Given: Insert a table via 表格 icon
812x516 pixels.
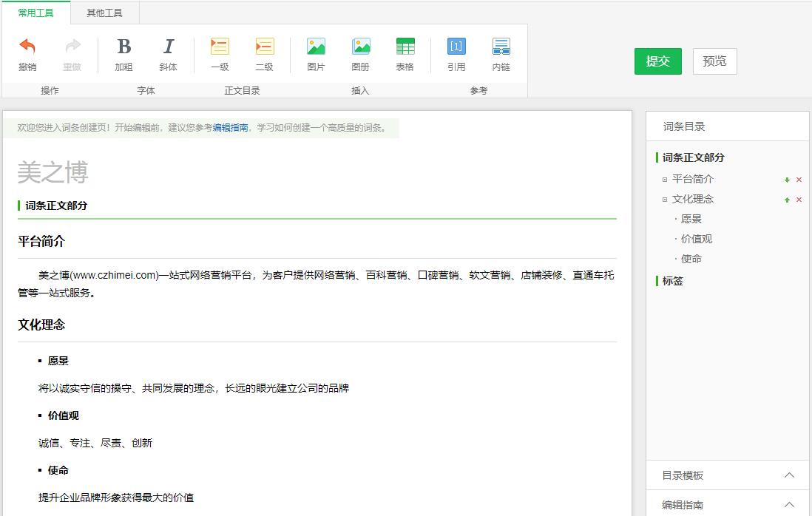Looking at the screenshot, I should click(x=405, y=47).
